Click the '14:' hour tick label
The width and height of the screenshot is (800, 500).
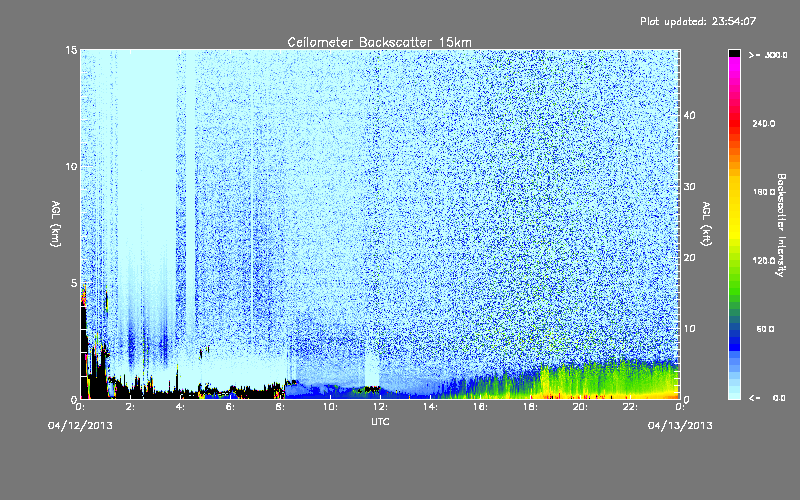pyautogui.click(x=430, y=407)
